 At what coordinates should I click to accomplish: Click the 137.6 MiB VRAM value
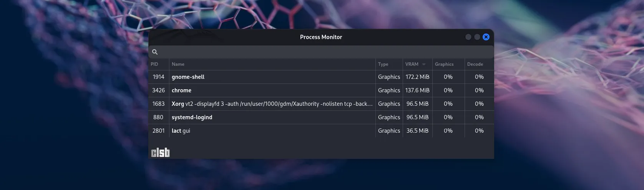(417, 90)
